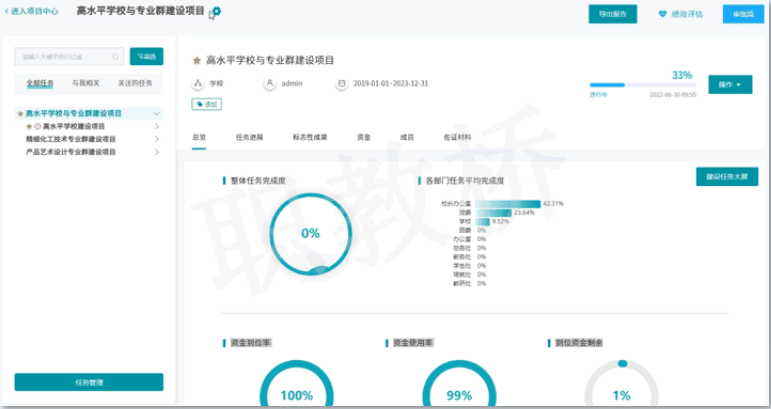Click the 校长办公室 42.31% chart bar
Screen dimensions: 771x409
pos(508,204)
